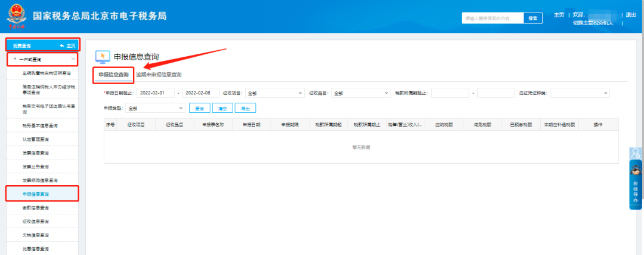This screenshot has height=255, width=644.
Task: Open the 征收品目 dropdown
Action: click(361, 93)
